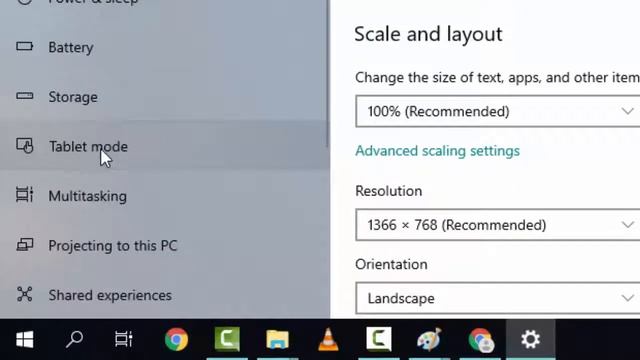Open VLC media player from taskbar
Image resolution: width=640 pixels, height=360 pixels.
(328, 339)
